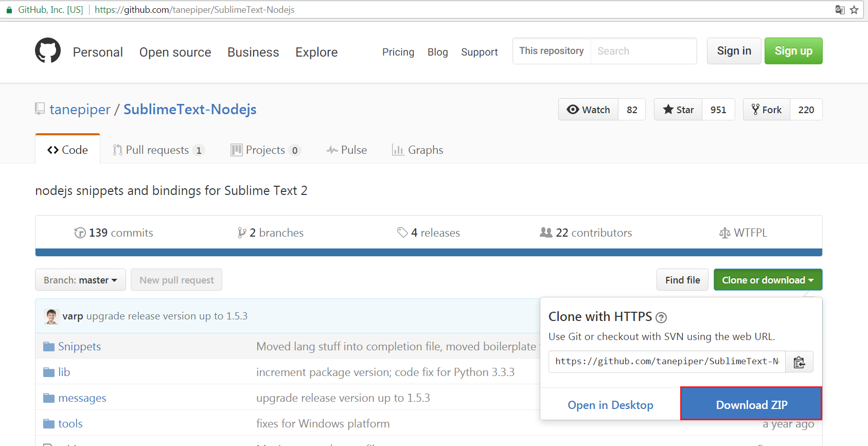Click the translate page icon in address bar

click(840, 10)
